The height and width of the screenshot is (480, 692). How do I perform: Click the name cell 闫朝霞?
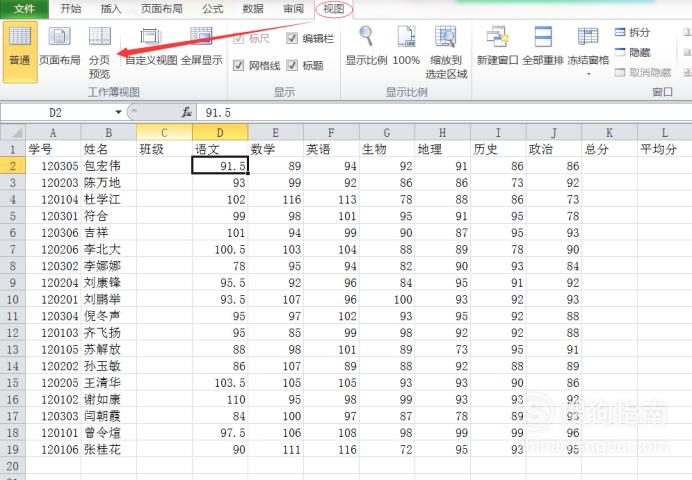[x=109, y=416]
